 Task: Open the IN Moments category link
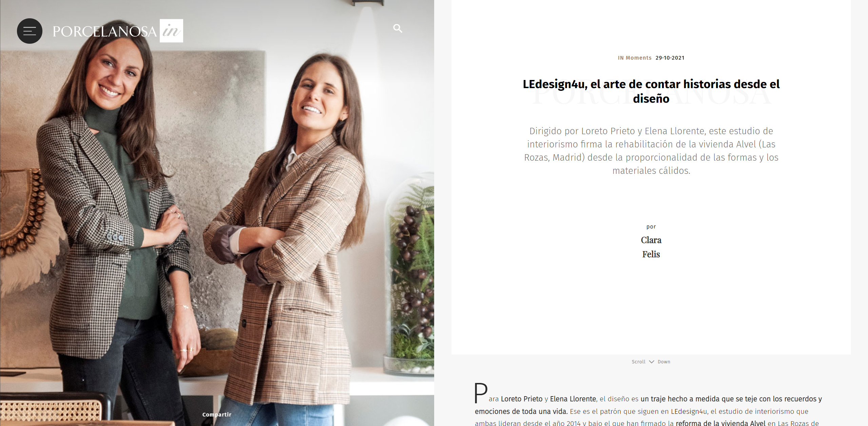[634, 58]
